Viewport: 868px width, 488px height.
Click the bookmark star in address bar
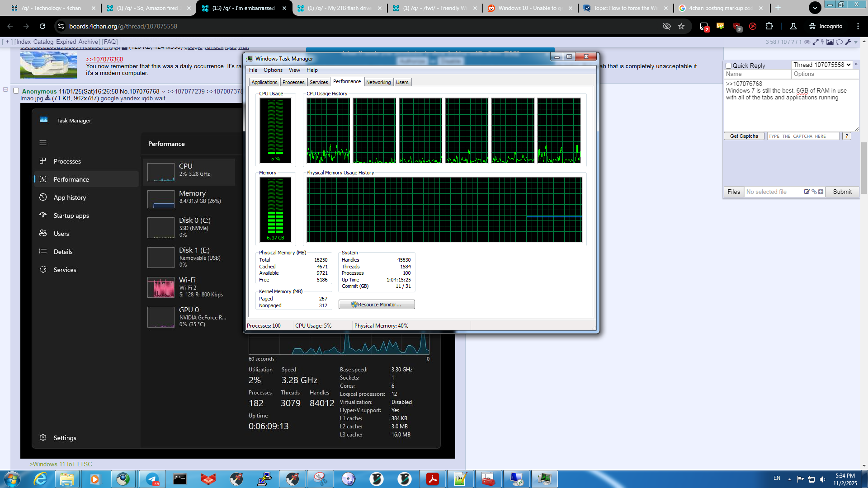[681, 26]
